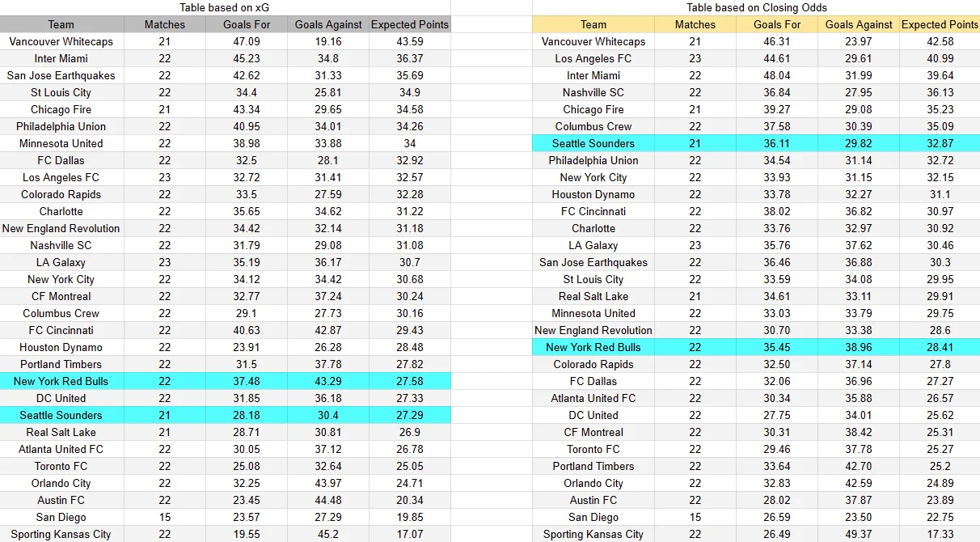This screenshot has width=980, height=542.
Task: Click the 'Table based on Closing Odds' title
Action: click(754, 7)
